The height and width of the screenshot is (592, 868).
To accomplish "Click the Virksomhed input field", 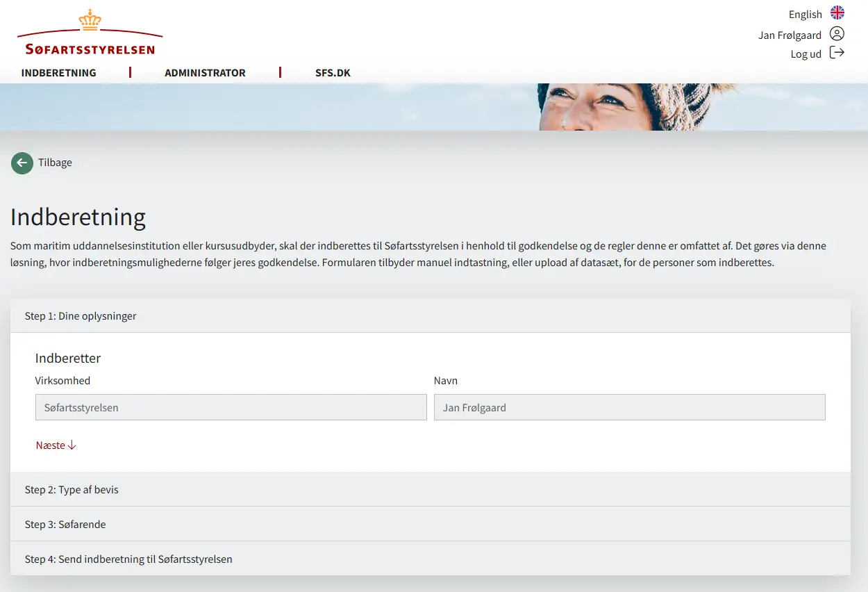I will pos(231,408).
